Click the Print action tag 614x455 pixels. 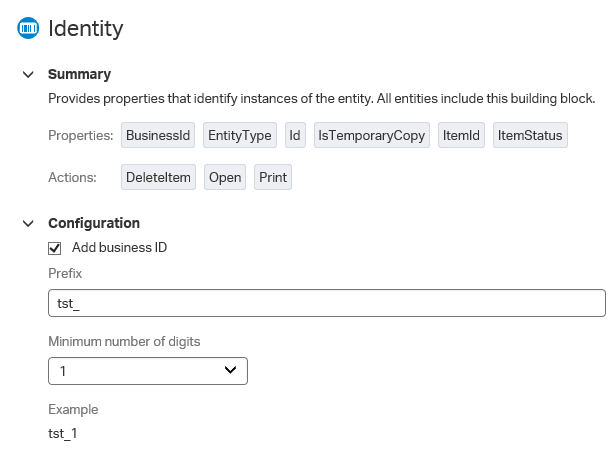click(273, 177)
